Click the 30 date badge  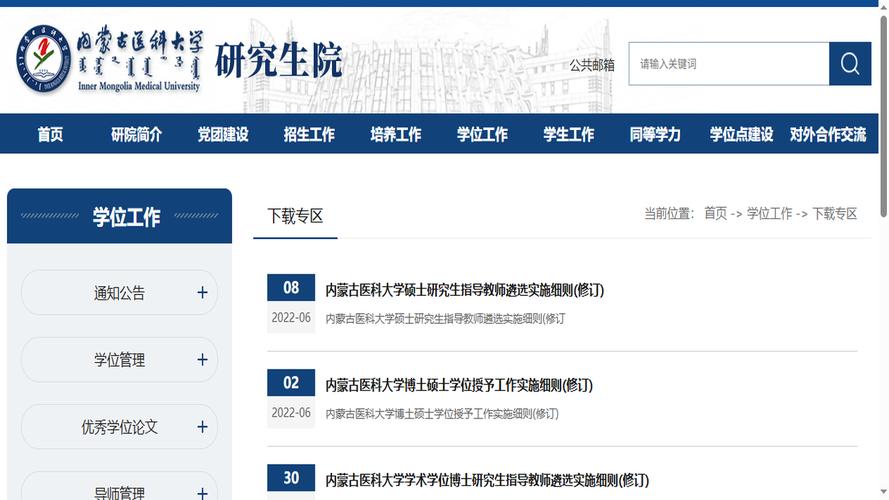[x=291, y=478]
